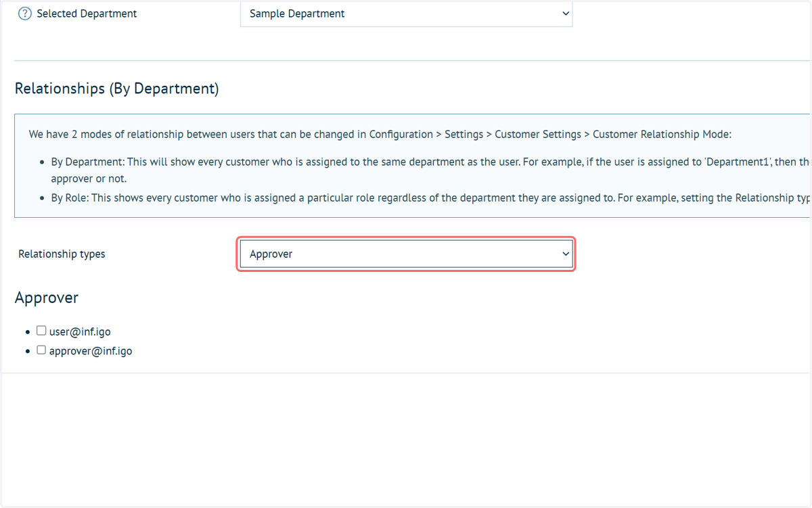Check the user@inf.igo checkbox

pos(41,331)
